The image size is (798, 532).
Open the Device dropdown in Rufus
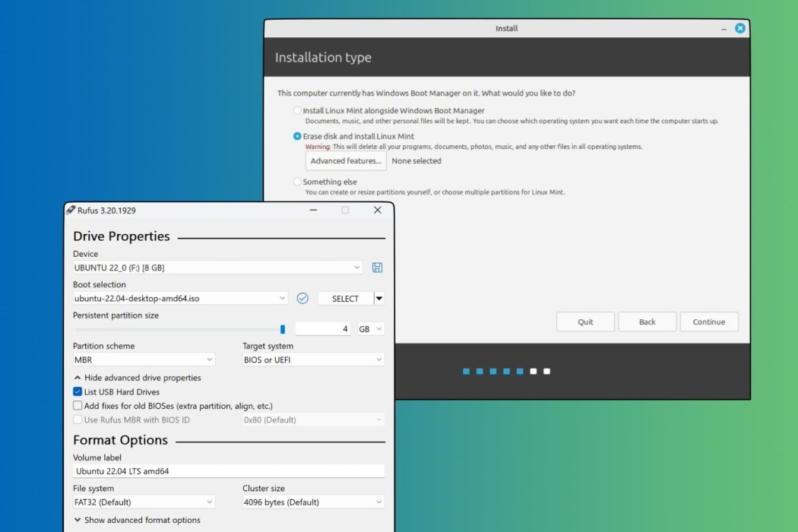pyautogui.click(x=218, y=268)
